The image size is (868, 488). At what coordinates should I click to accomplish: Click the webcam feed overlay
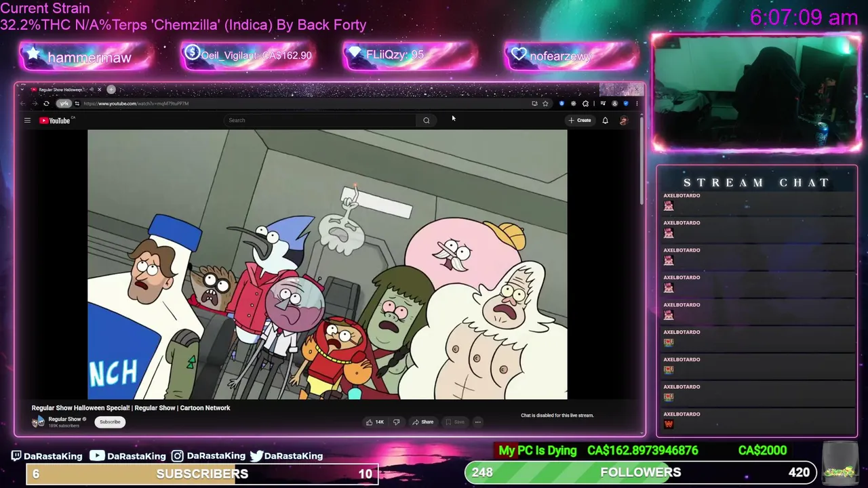click(x=756, y=94)
